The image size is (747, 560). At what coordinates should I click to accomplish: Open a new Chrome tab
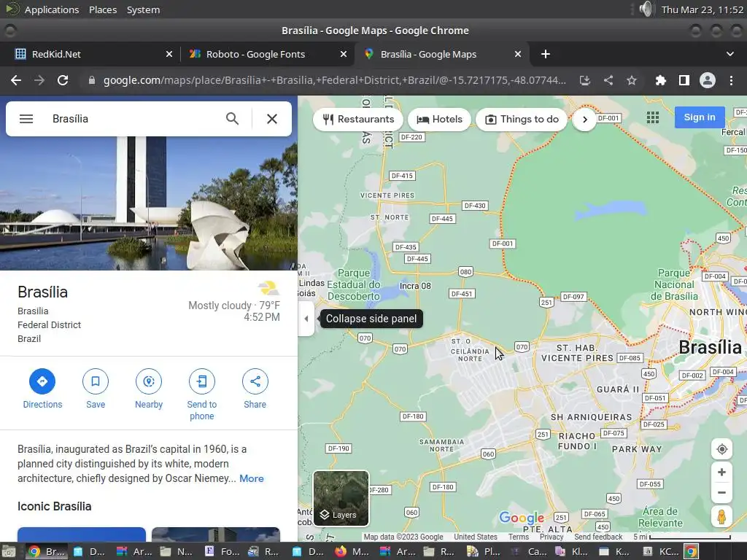point(546,54)
